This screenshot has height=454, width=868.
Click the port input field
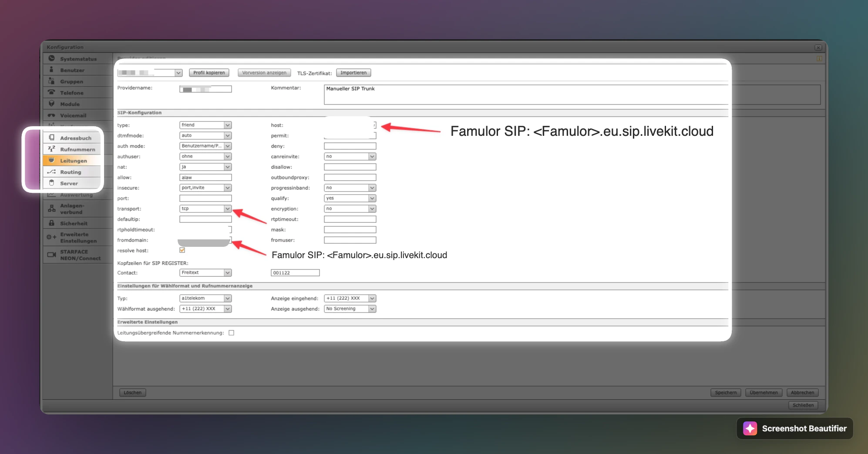[205, 198]
